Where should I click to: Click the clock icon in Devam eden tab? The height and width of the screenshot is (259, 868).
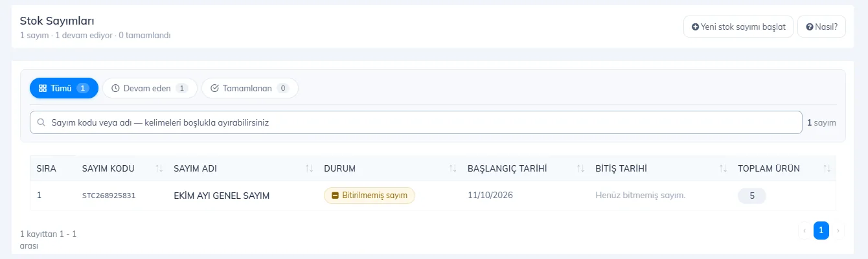tap(116, 88)
